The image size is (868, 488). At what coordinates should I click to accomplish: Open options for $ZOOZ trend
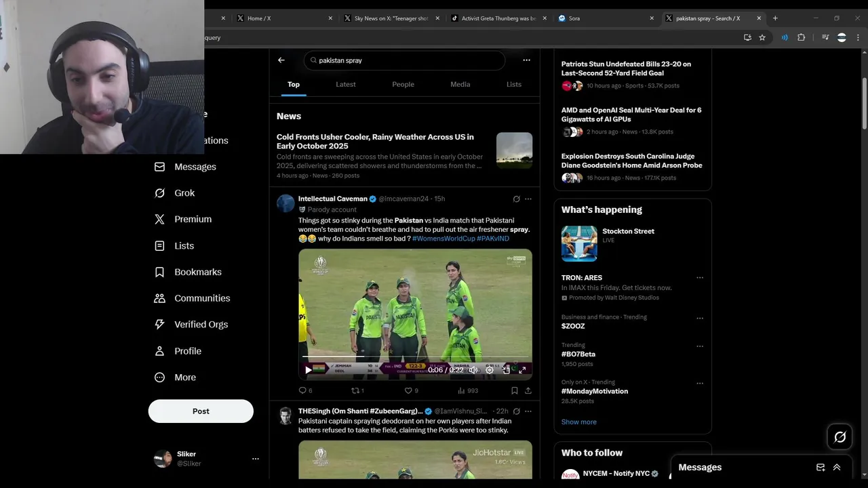700,318
